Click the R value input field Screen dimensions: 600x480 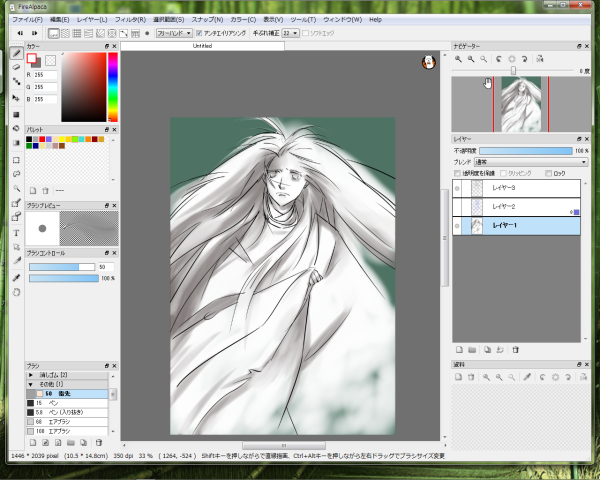tap(45, 75)
